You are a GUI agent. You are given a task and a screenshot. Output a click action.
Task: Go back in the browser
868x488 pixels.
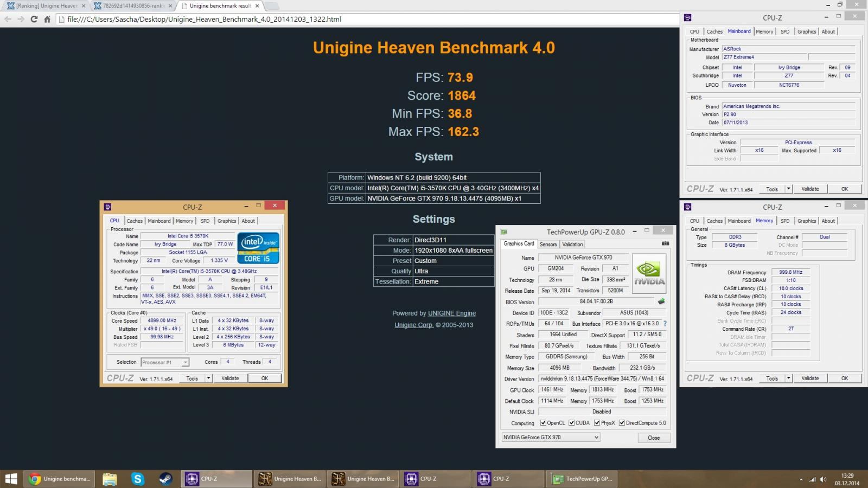pos(8,19)
